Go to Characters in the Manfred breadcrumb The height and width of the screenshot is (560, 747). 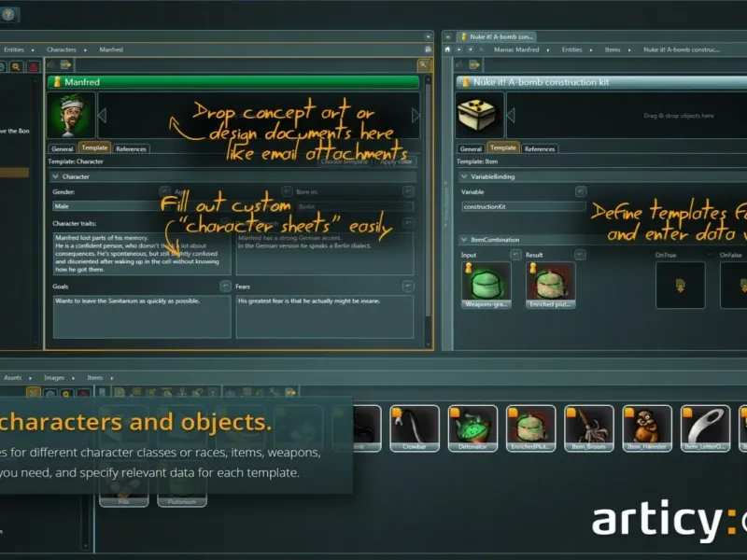pyautogui.click(x=62, y=49)
